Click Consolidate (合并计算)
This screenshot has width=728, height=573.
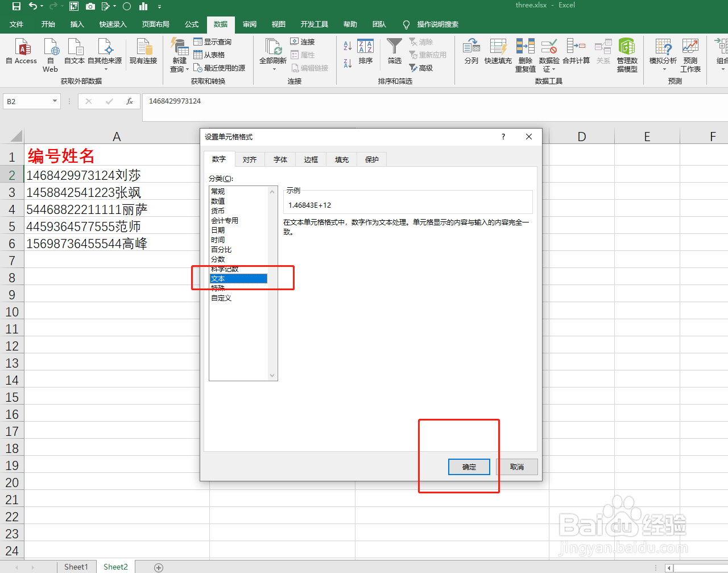coord(576,52)
